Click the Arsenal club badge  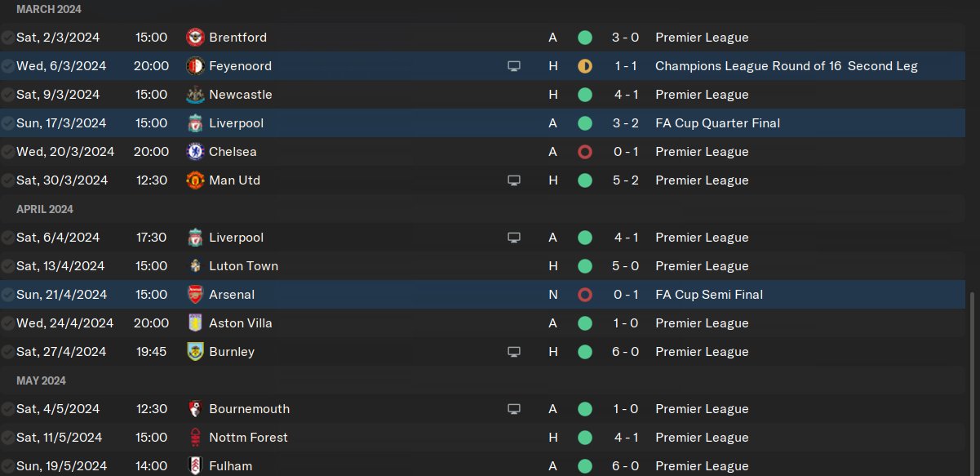(195, 295)
